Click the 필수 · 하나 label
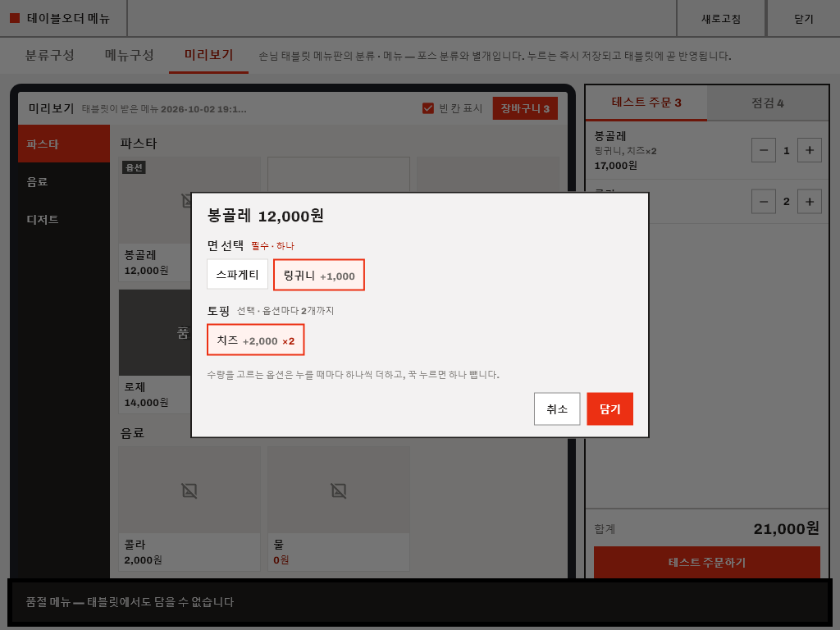This screenshot has width=840, height=630. click(x=272, y=246)
